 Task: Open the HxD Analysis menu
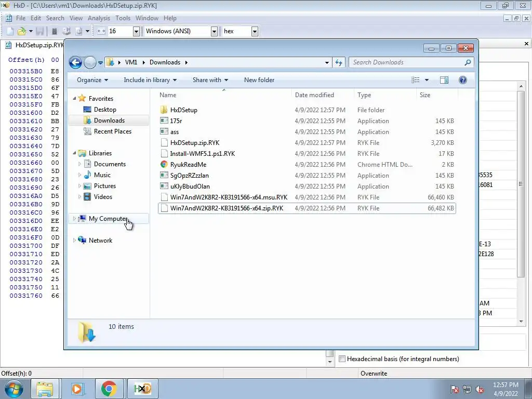99,18
